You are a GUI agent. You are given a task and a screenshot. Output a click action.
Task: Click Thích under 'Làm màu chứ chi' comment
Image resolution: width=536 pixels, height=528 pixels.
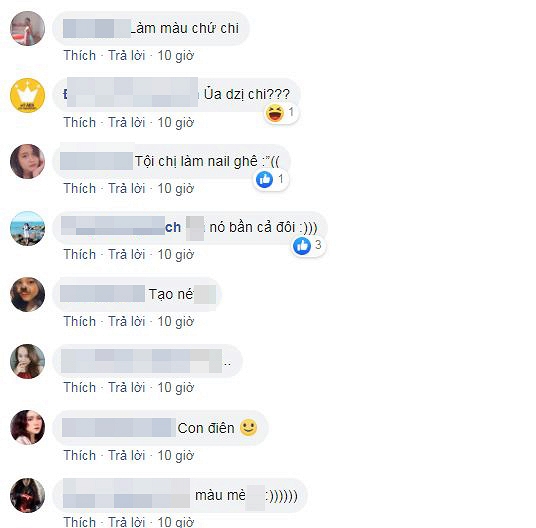coord(80,55)
